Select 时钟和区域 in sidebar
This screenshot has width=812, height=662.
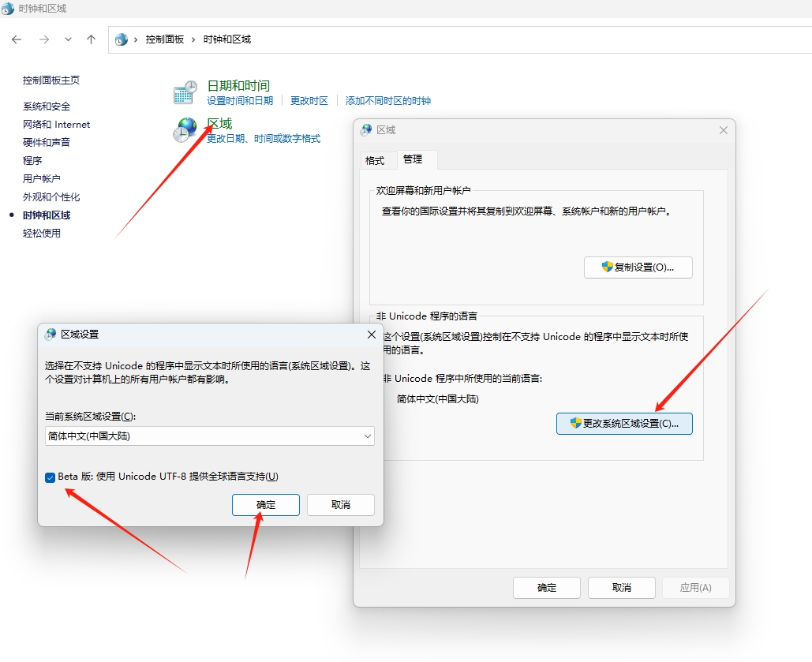click(47, 215)
